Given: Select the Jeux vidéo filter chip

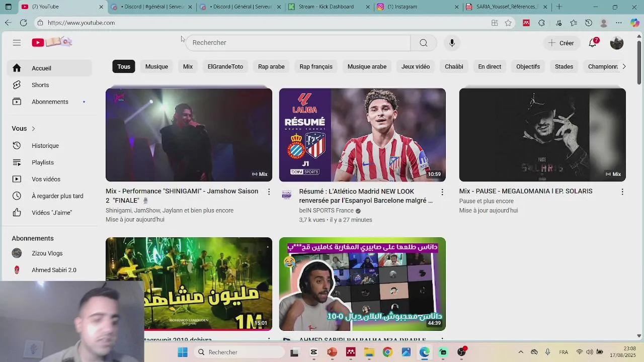Looking at the screenshot, I should [416, 66].
